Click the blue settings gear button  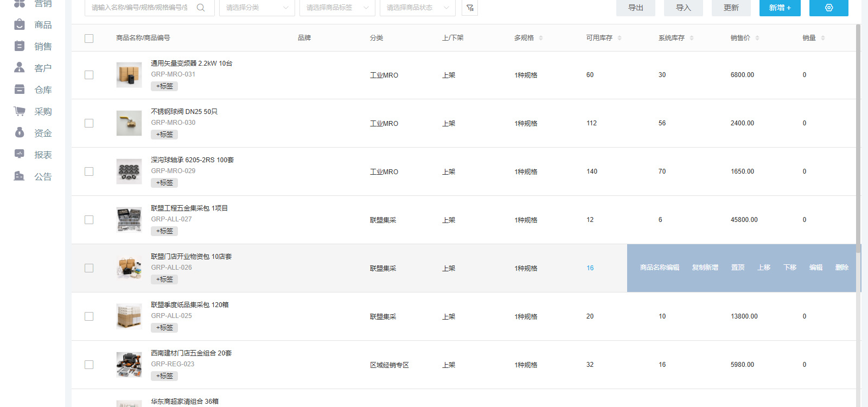point(828,8)
